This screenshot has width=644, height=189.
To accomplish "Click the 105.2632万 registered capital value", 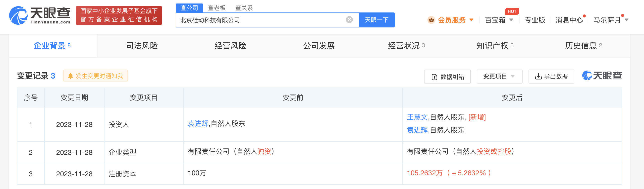I will pyautogui.click(x=425, y=173).
